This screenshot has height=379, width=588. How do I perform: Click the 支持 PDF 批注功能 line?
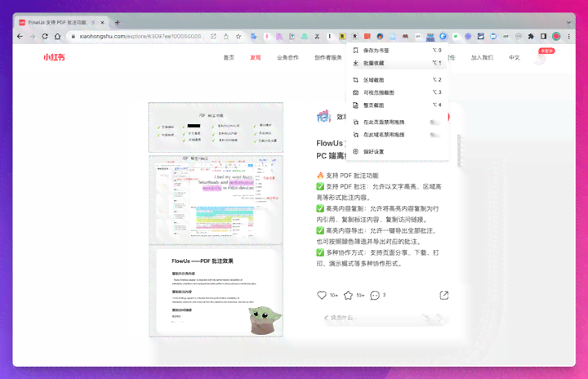click(348, 176)
